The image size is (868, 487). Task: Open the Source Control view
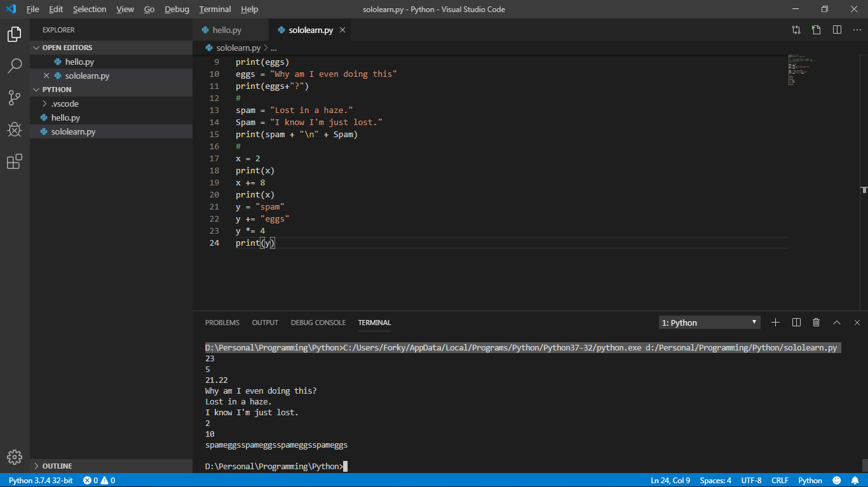click(x=15, y=97)
